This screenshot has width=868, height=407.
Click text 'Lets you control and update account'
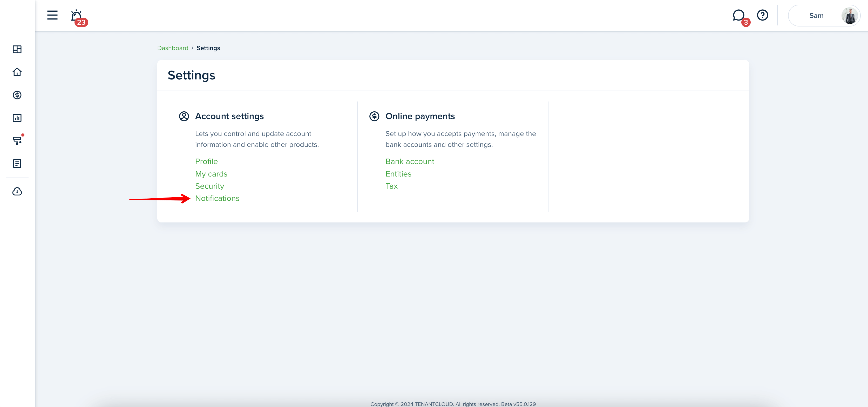click(253, 134)
